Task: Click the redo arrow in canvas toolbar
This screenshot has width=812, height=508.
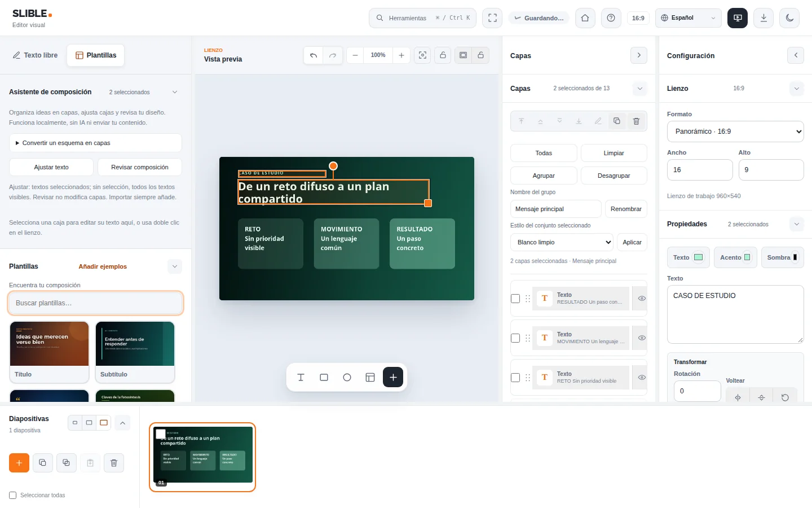Action: coord(333,55)
